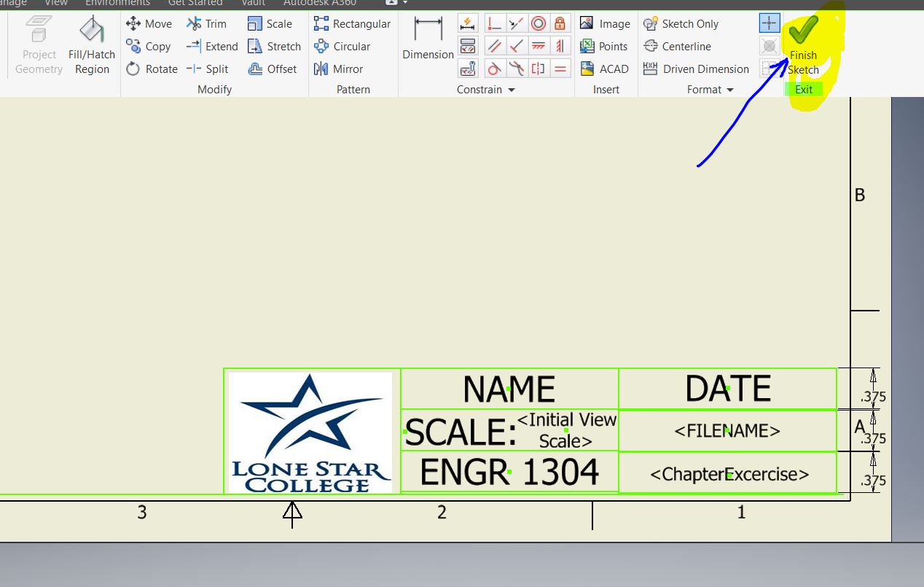Image resolution: width=924 pixels, height=587 pixels.
Task: Expand the Format panel dropdown
Action: click(x=729, y=89)
